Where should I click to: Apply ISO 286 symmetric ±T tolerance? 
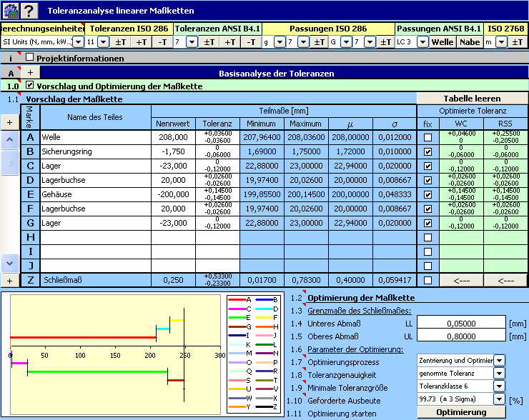click(120, 42)
